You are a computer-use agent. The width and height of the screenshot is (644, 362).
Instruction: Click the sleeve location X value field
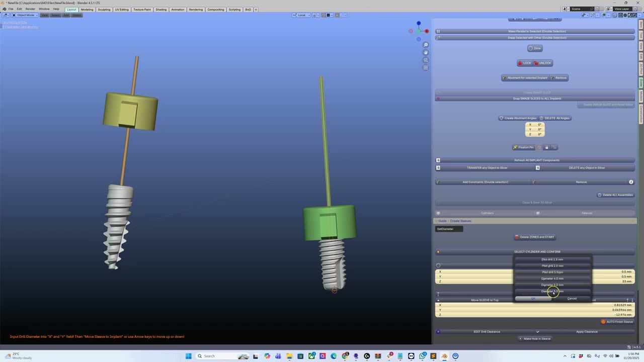pyautogui.click(x=535, y=305)
